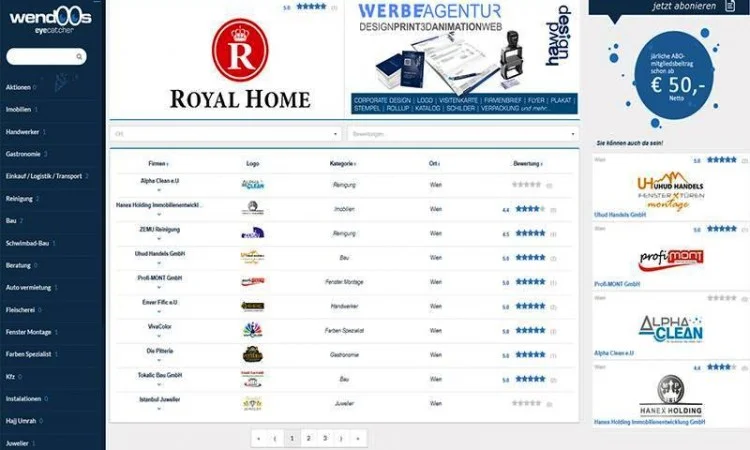Open the Handwerker category in sidebar
This screenshot has height=450, width=750.
click(x=22, y=132)
